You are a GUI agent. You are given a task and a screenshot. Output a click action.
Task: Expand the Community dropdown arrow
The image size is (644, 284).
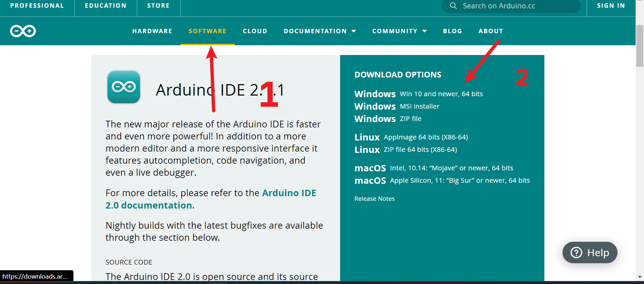coord(424,31)
